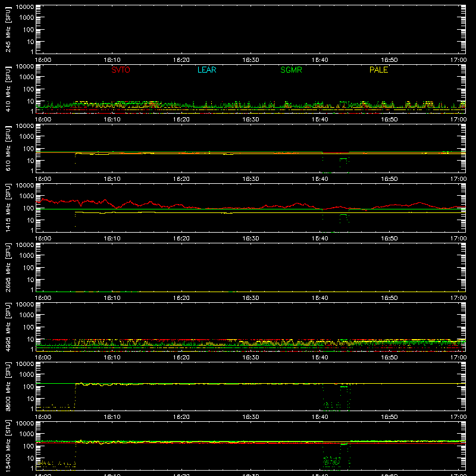Click the 100 y-axis value of 610 MHz panel

[x=28, y=149]
